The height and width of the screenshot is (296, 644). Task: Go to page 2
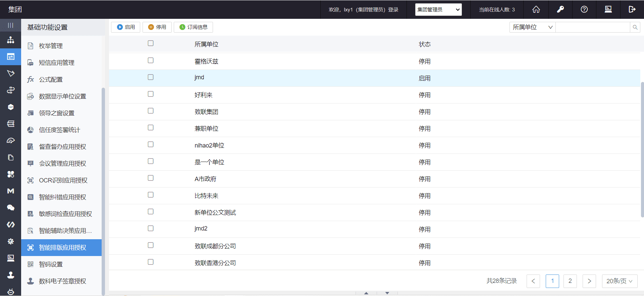[570, 281]
